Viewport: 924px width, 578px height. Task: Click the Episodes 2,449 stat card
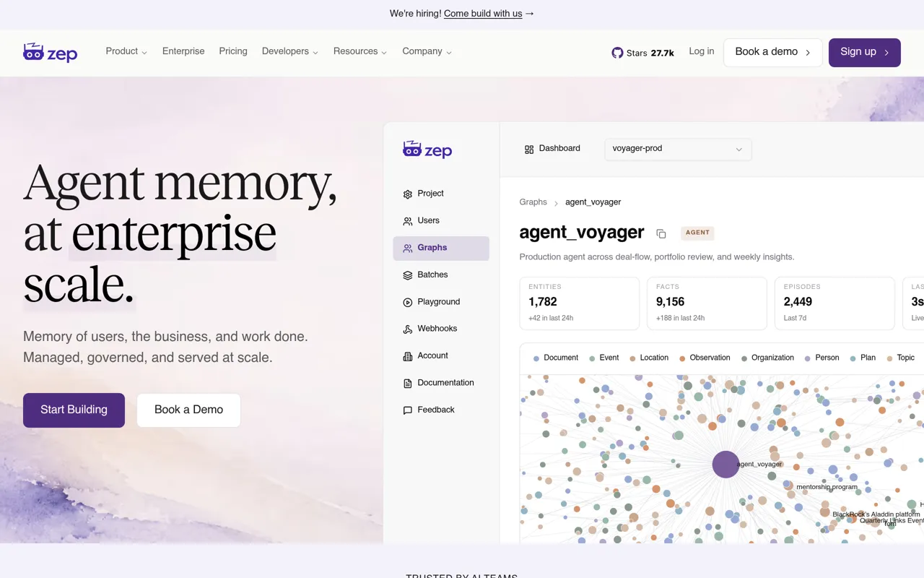pyautogui.click(x=834, y=303)
